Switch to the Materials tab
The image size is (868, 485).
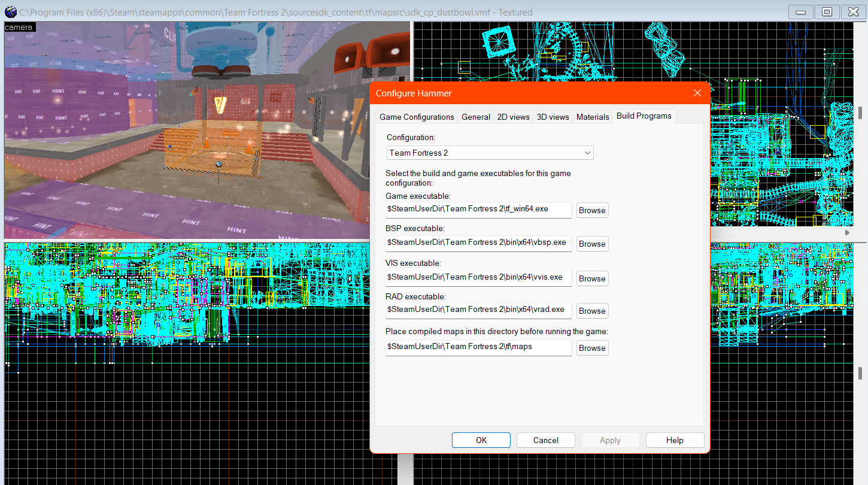click(x=593, y=117)
